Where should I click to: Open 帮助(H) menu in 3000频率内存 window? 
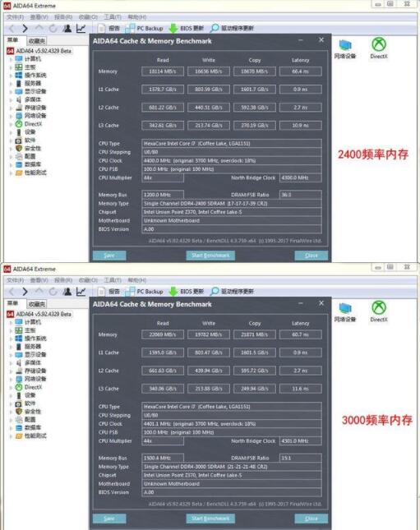point(137,280)
